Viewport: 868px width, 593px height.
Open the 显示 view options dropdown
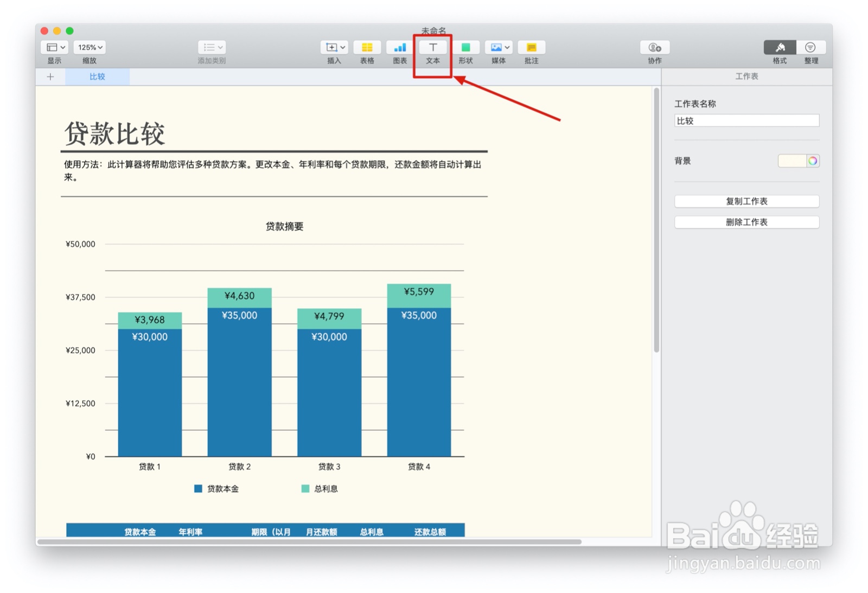(x=54, y=47)
